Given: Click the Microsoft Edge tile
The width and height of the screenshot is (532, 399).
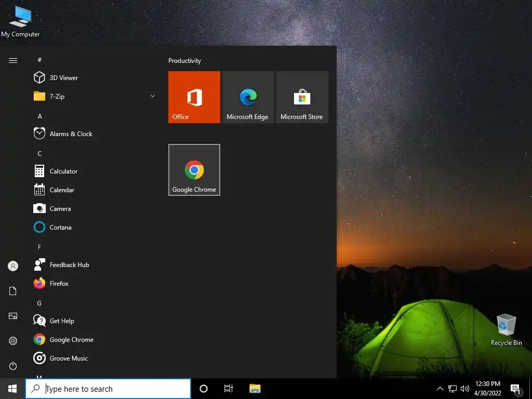Looking at the screenshot, I should 248,97.
